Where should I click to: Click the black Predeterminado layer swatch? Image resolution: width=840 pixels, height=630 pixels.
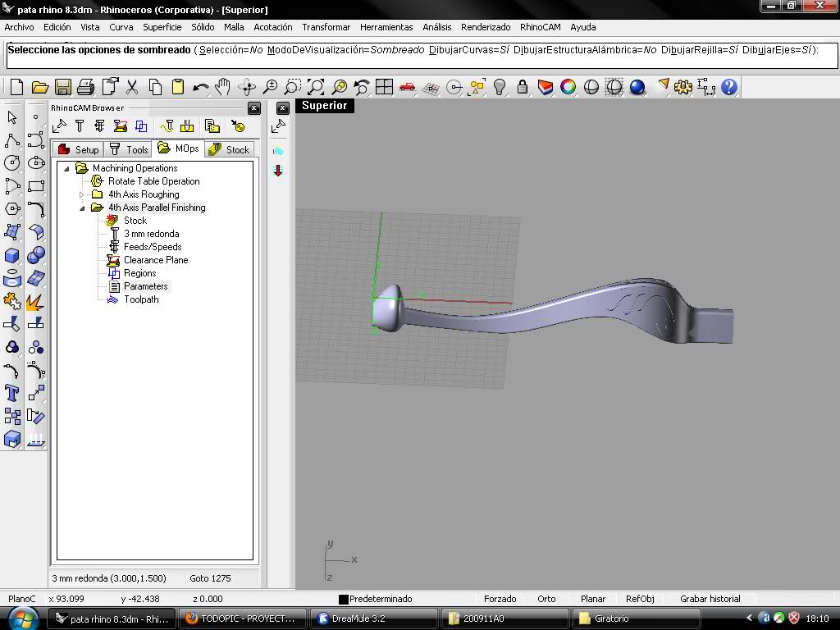pyautogui.click(x=344, y=600)
